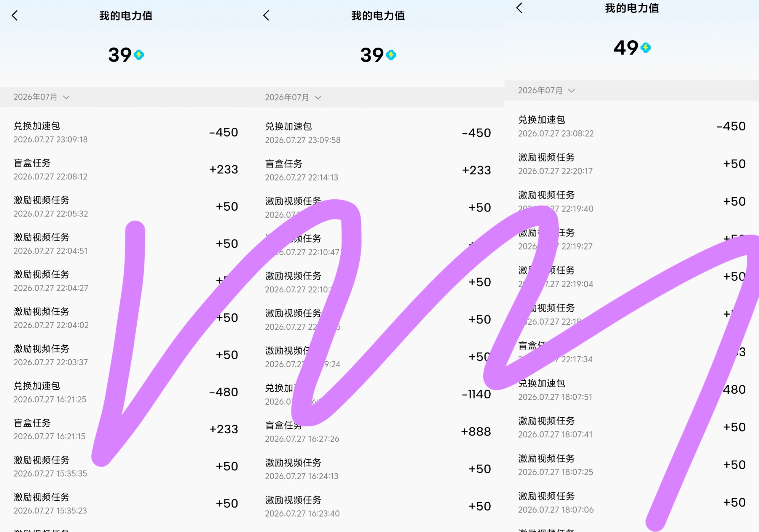Screen dimensions: 759x532
Task: Click the balance number 39 on the left screen
Action: (x=120, y=55)
